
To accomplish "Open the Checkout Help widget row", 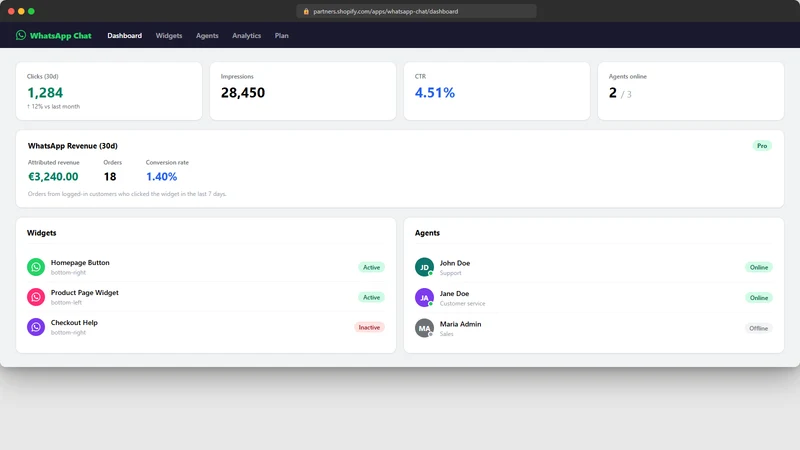I will tap(206, 327).
